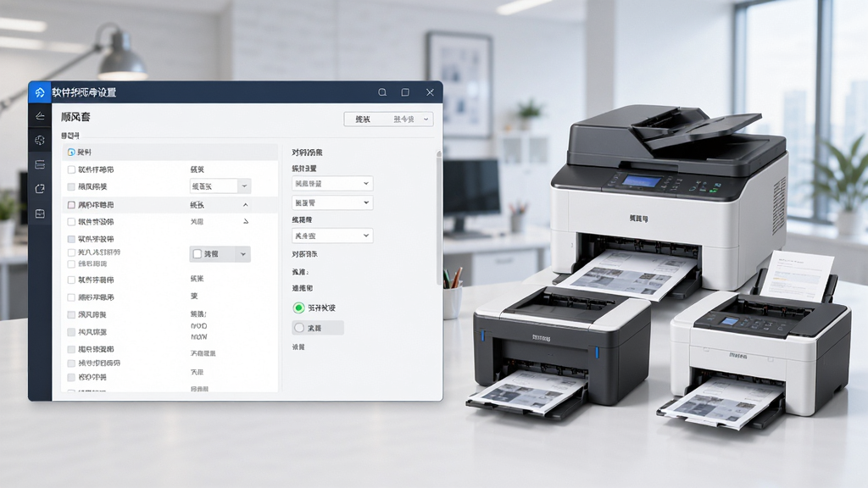Open the dropdown at the dialog's top-right corner
Viewport: 868px width, 488px height.
click(x=388, y=119)
